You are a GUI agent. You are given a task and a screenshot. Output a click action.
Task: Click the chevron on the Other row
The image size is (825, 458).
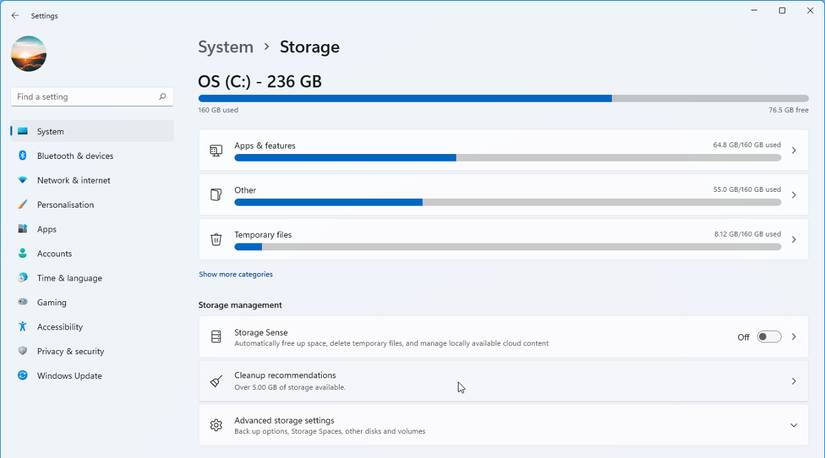794,195
